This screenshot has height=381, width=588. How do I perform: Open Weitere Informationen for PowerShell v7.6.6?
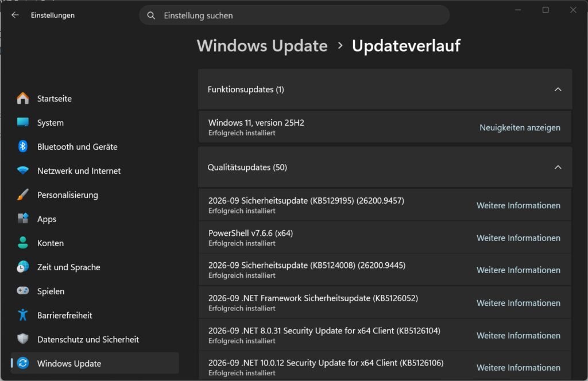pos(519,238)
